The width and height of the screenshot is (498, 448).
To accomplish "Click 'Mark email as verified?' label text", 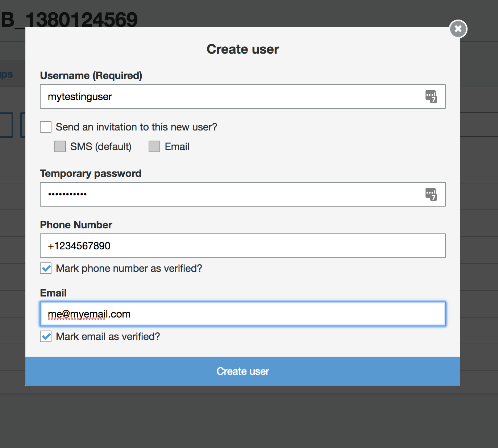I will pos(108,336).
